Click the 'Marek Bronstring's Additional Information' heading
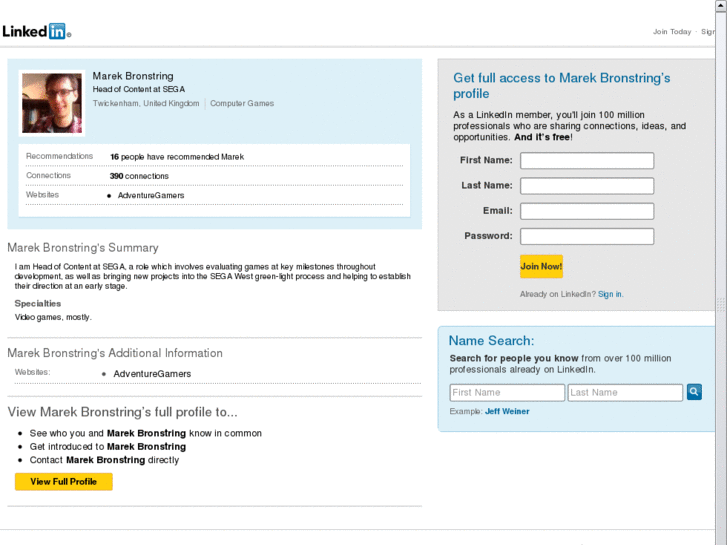 click(x=115, y=353)
